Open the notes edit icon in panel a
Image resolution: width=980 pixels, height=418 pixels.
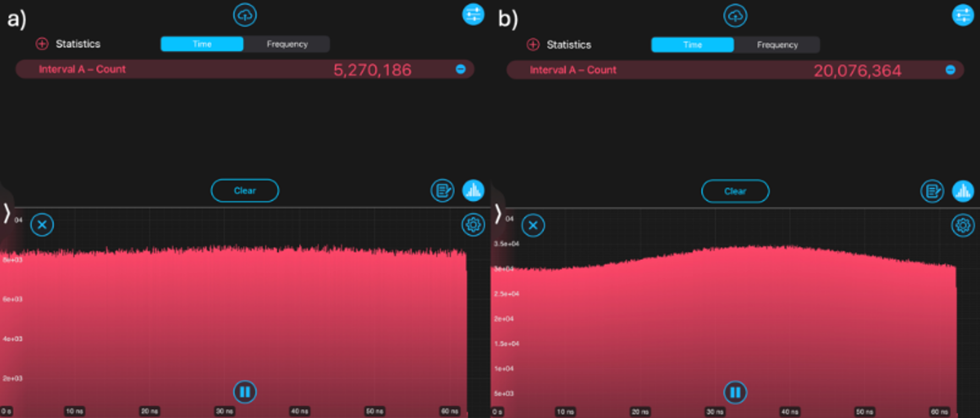(442, 191)
